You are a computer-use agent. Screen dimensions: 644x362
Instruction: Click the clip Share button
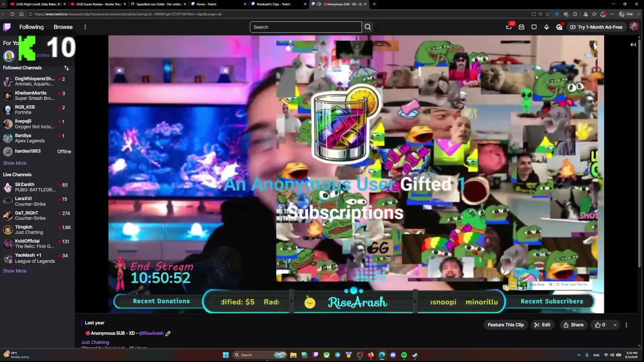[x=573, y=325]
